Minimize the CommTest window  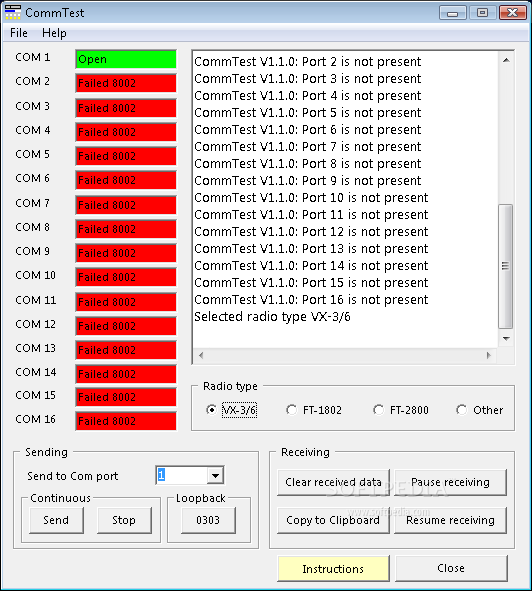tap(452, 13)
